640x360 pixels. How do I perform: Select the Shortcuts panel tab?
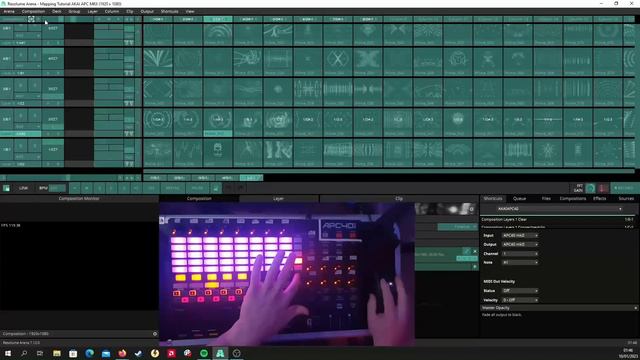(x=493, y=198)
